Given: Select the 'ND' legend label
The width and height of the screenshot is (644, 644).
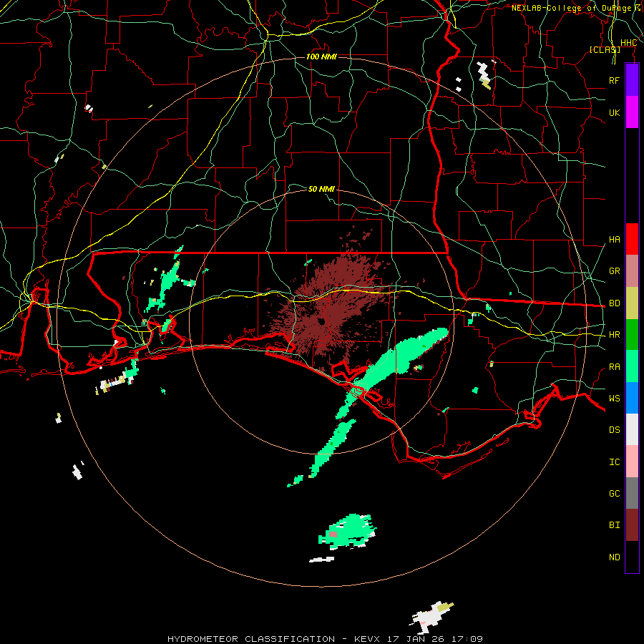Looking at the screenshot, I should tap(614, 557).
